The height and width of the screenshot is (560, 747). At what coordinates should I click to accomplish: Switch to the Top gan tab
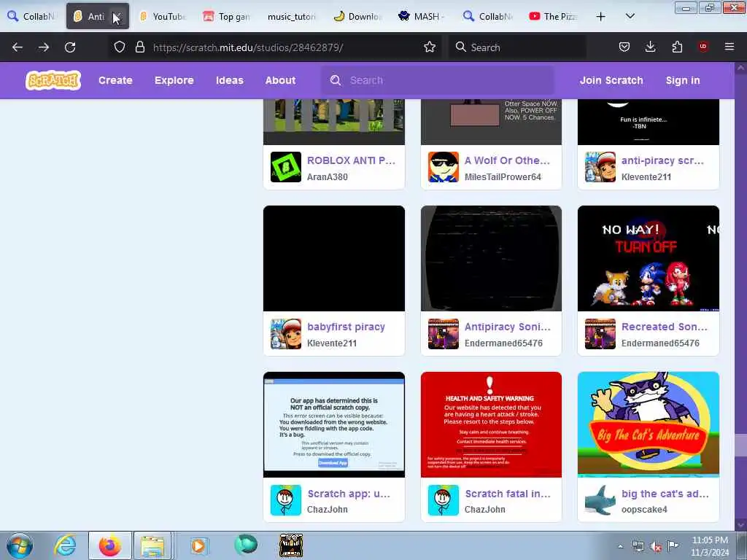[x=227, y=17]
